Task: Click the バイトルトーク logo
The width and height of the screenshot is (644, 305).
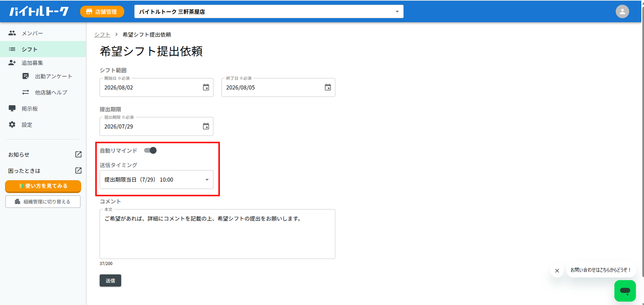Action: (39, 12)
